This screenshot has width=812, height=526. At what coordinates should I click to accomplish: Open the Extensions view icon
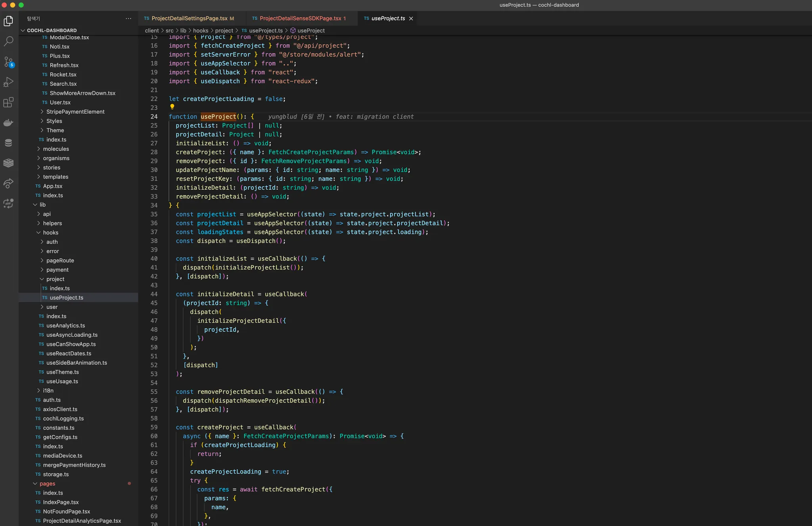tap(8, 102)
